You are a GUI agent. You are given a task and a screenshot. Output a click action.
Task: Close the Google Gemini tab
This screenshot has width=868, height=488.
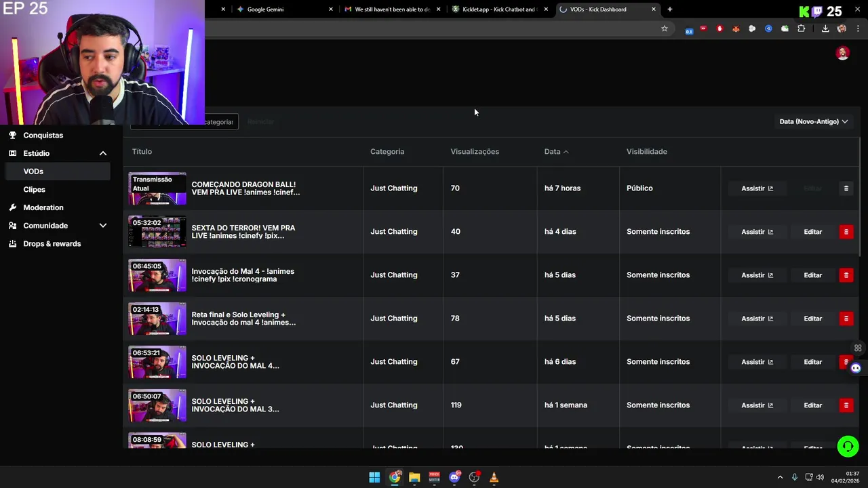pos(331,9)
